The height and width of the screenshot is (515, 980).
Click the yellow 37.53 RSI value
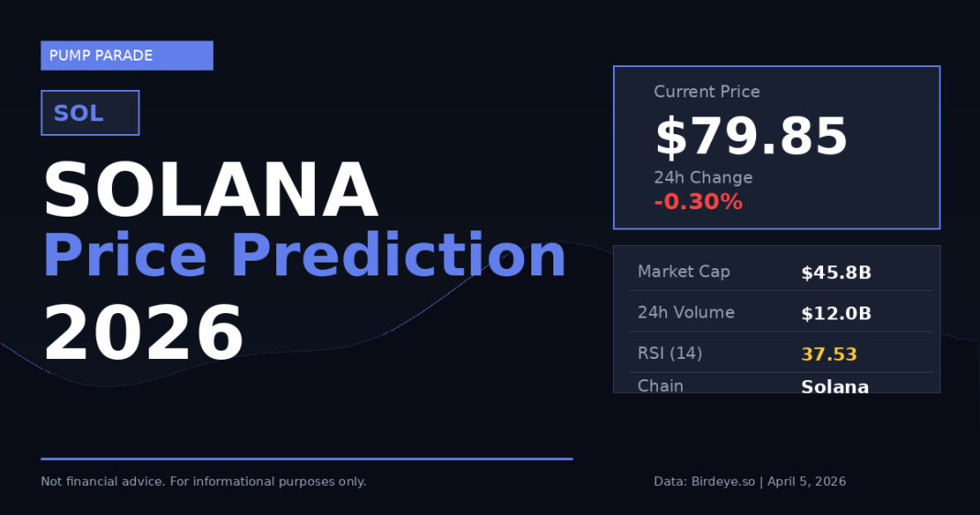[829, 353]
